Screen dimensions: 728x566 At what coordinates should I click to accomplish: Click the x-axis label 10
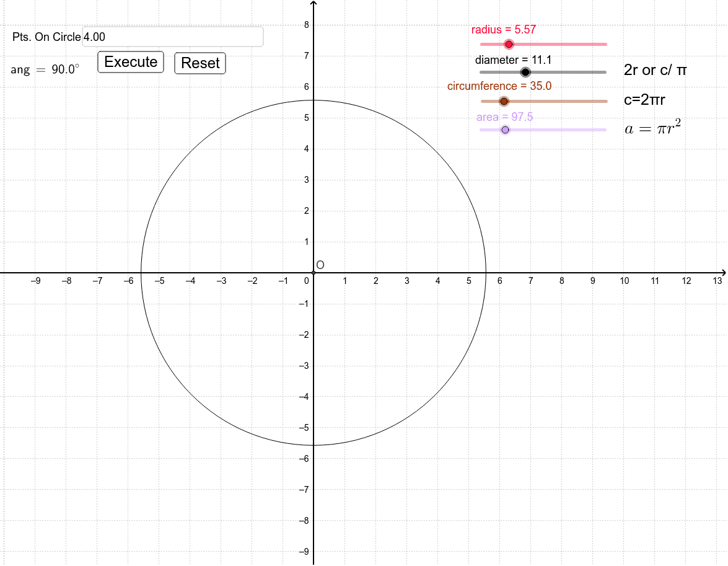pyautogui.click(x=624, y=281)
